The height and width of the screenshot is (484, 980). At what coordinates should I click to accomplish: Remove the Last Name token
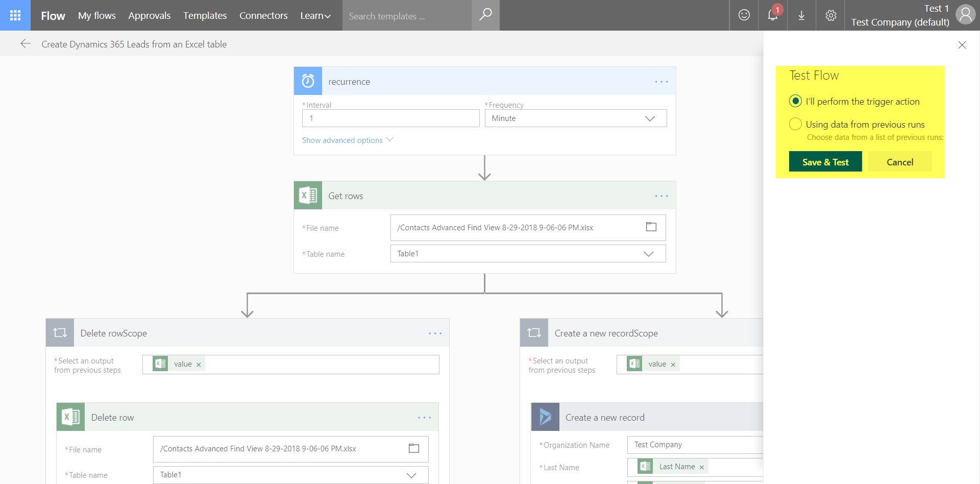point(701,467)
